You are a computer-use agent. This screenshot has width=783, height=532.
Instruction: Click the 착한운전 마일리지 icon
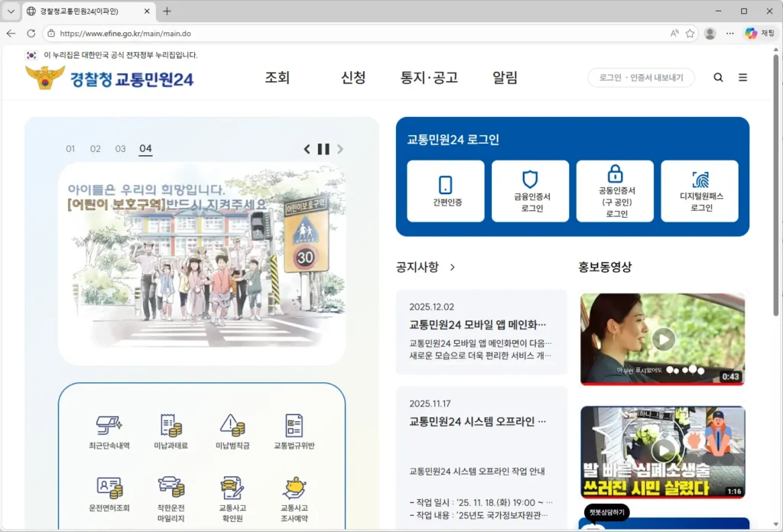[171, 494]
